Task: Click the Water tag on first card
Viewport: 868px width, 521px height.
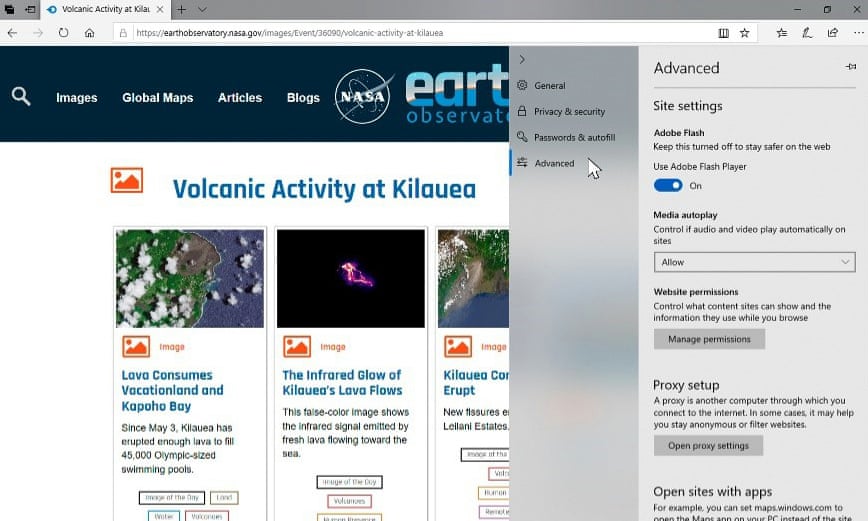Action: [x=164, y=516]
